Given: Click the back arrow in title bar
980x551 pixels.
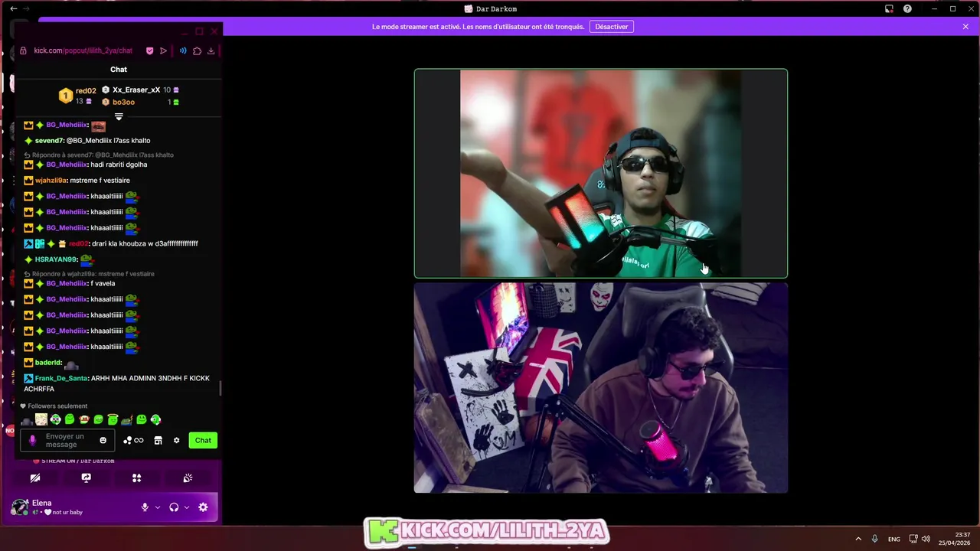Looking at the screenshot, I should point(13,8).
